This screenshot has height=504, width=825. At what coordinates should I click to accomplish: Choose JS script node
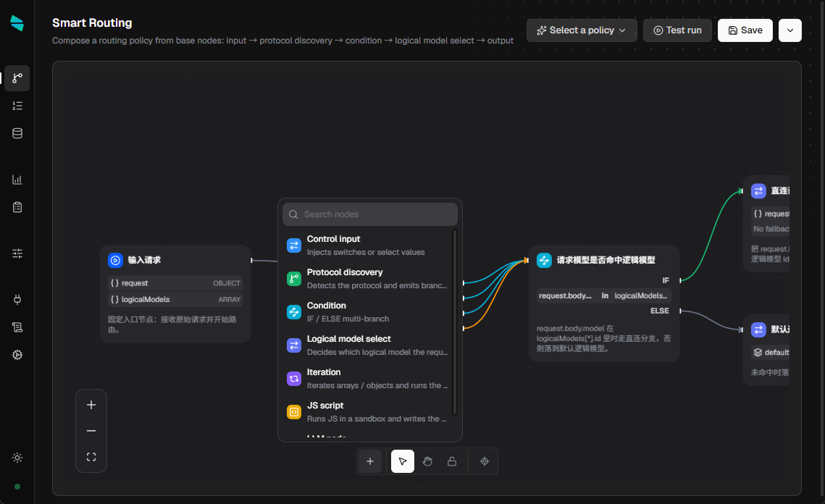367,412
